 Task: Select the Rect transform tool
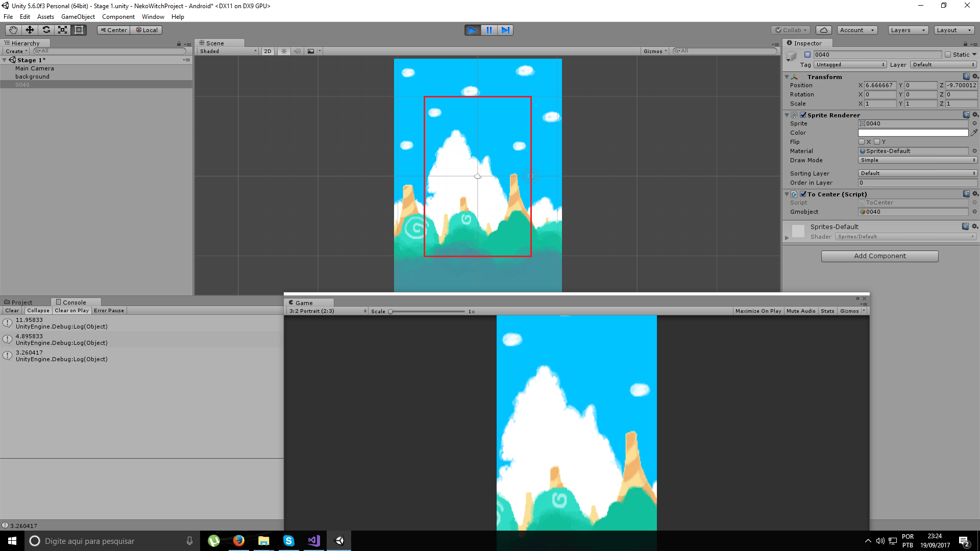(79, 30)
